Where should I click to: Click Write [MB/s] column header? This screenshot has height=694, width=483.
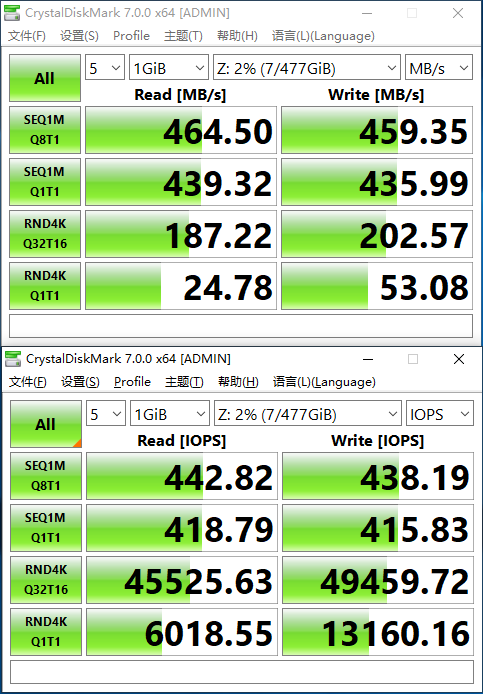(376, 94)
